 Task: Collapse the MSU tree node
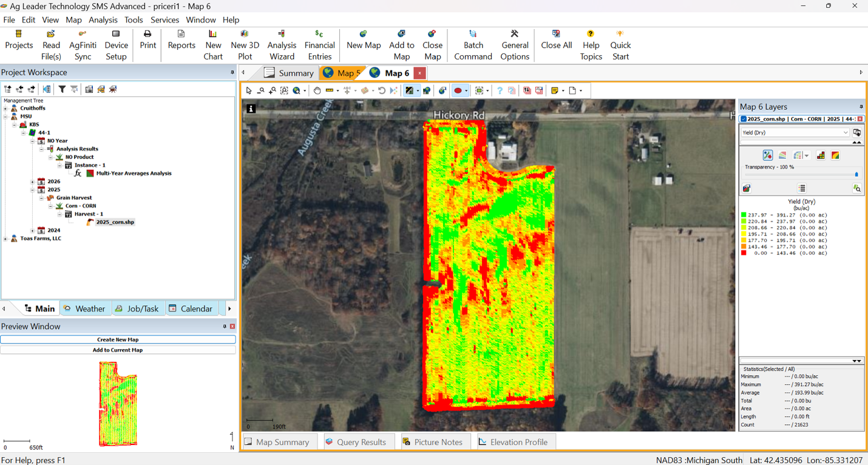(x=5, y=116)
